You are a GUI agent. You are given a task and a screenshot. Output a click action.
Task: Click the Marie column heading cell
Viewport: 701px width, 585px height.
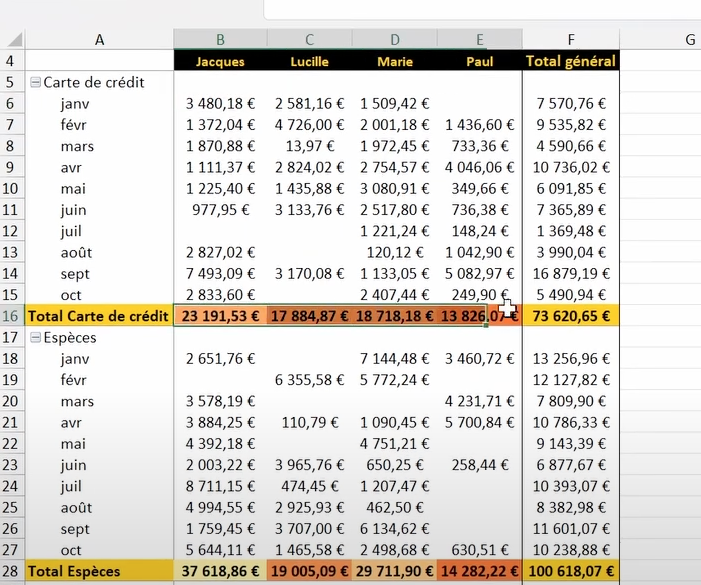(x=395, y=61)
